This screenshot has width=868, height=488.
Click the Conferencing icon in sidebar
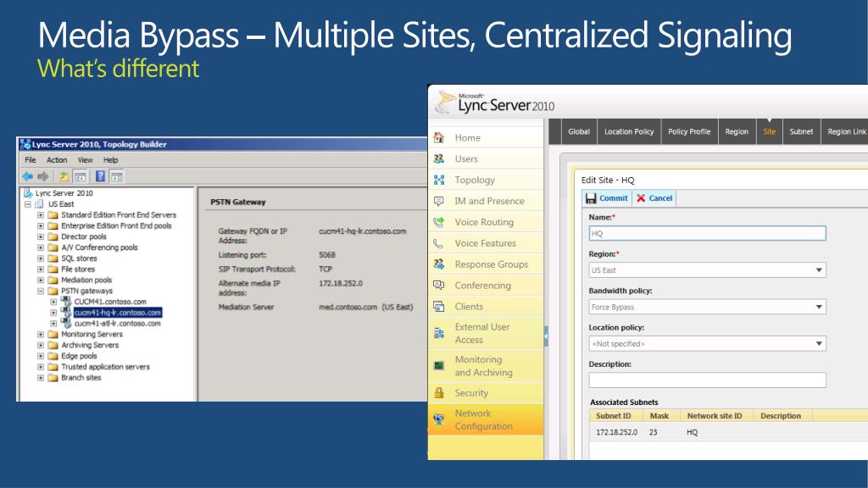[439, 285]
